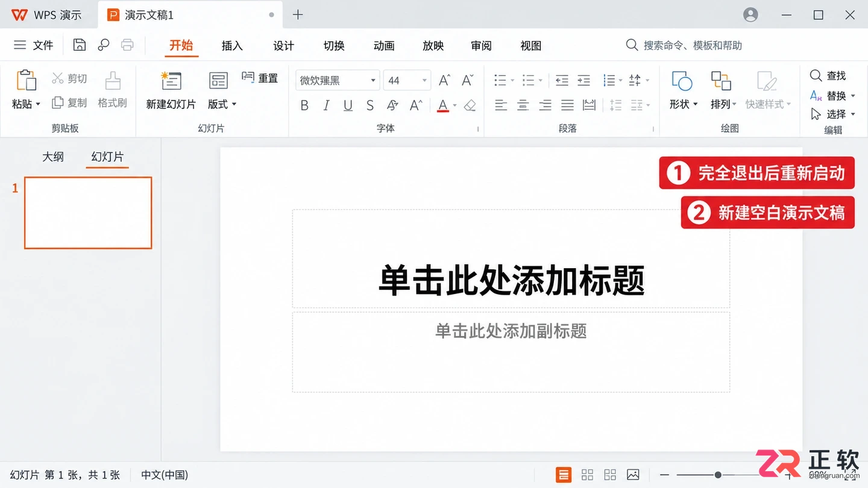Click the subtitle placeholder 单击此处添加副标题
Viewport: 868px width, 488px height.
511,331
